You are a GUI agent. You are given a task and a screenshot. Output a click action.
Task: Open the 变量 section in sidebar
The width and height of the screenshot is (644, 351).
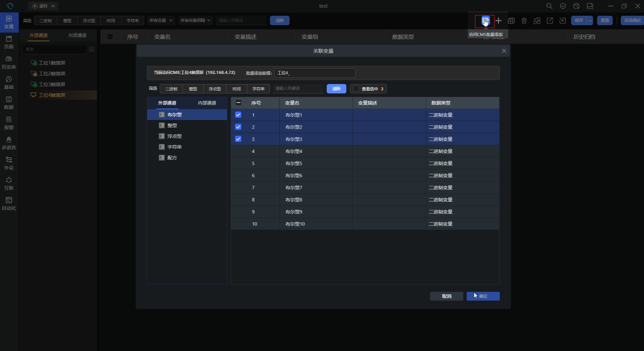(x=9, y=22)
